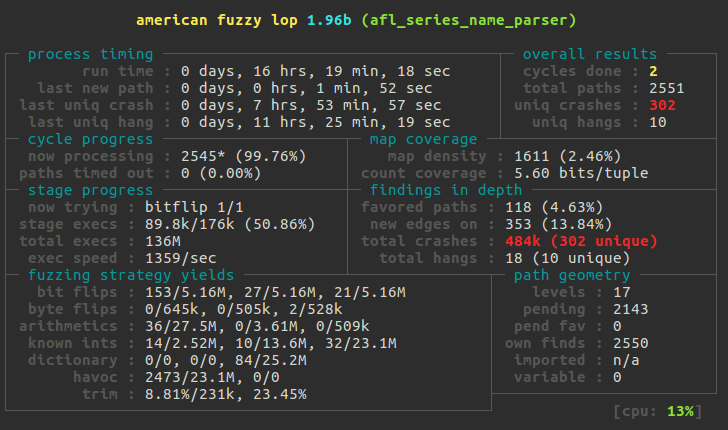
Task: Click the pending value '2143'
Action: 630,309
